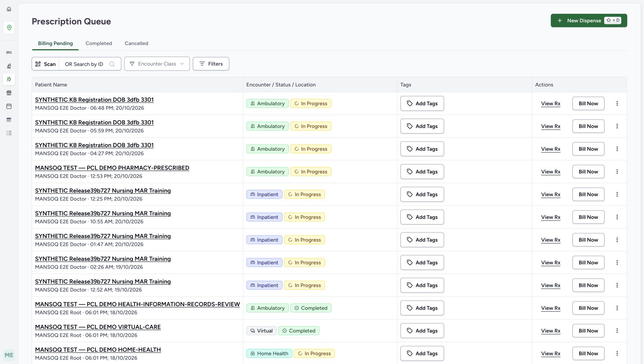The height and width of the screenshot is (364, 644).
Task: Click Bill Now for 02:26 AM row
Action: click(588, 263)
